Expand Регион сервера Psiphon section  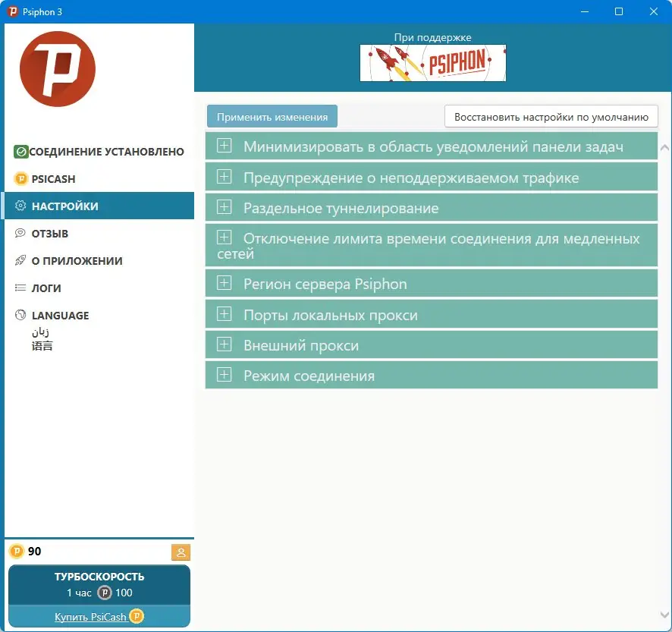(x=431, y=284)
